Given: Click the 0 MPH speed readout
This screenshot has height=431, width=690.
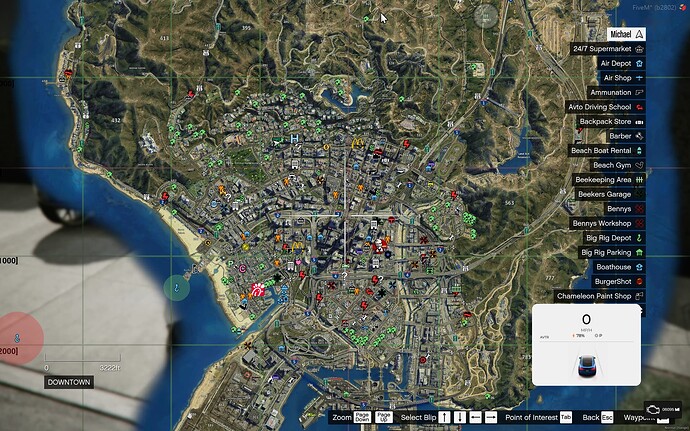Looking at the screenshot, I should coord(586,322).
